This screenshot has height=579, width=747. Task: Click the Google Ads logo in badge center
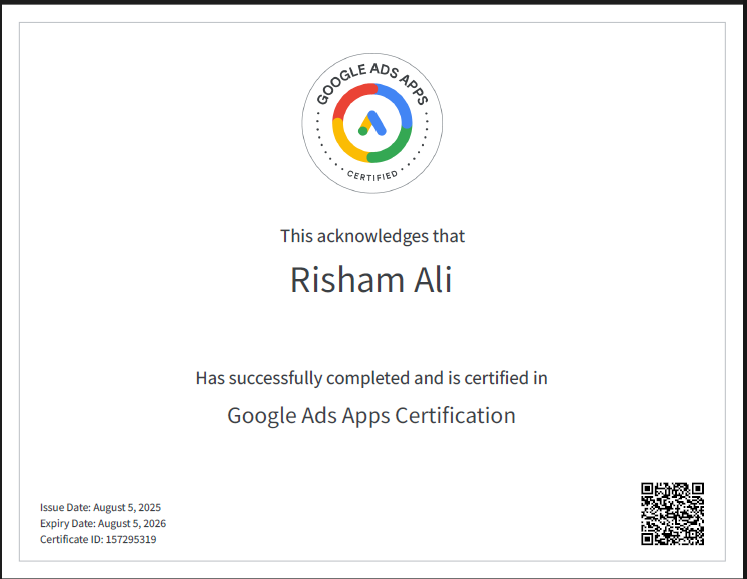coord(372,123)
